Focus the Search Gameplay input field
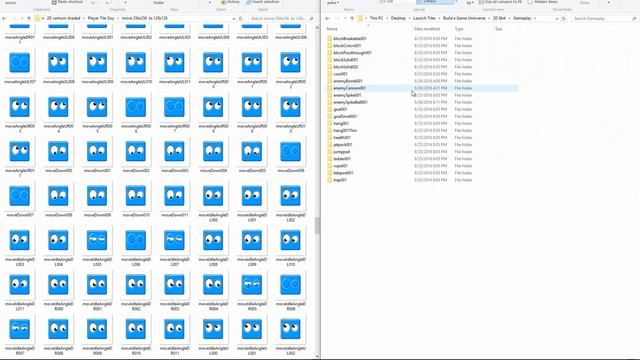This screenshot has height=360, width=640. [602, 18]
